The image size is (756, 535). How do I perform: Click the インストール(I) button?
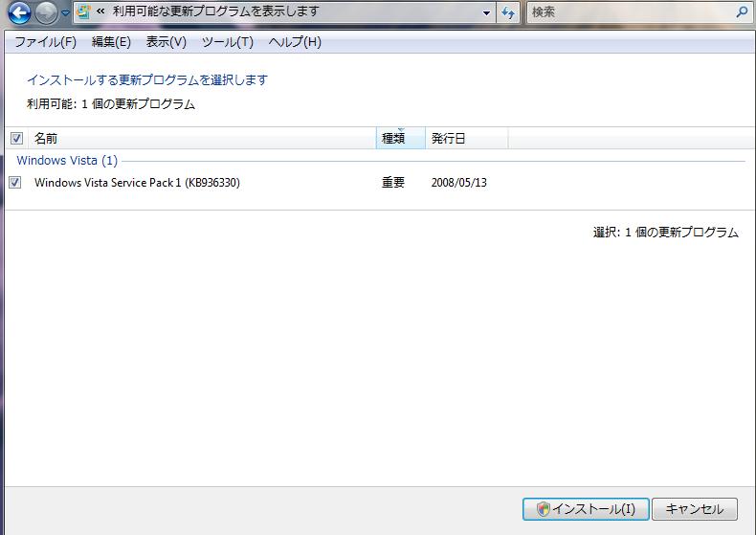coord(586,509)
